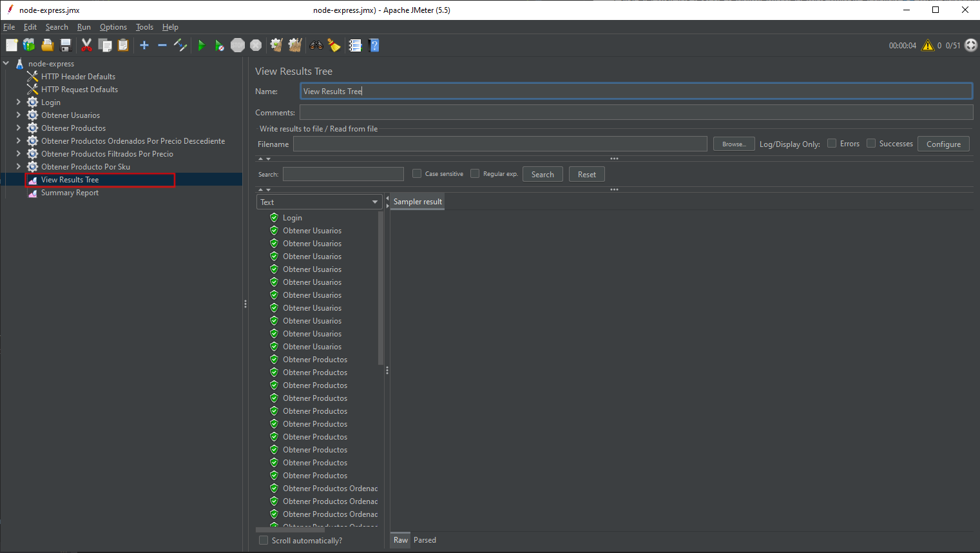Open the Help menu

click(170, 27)
